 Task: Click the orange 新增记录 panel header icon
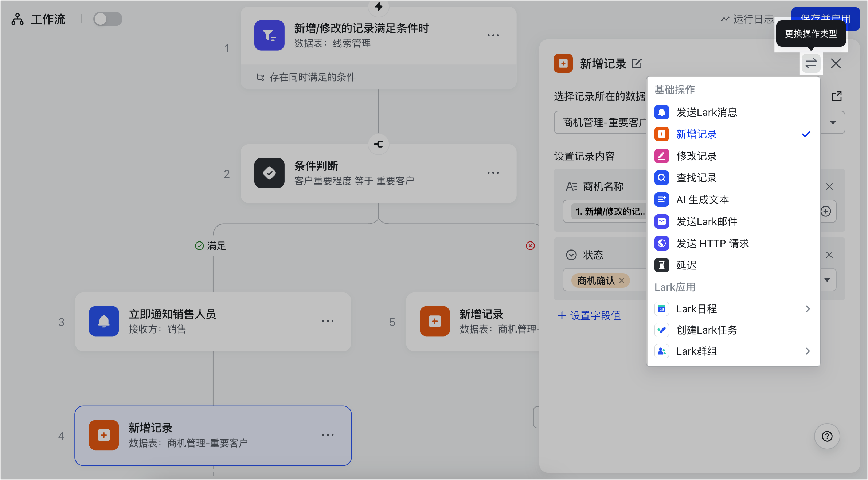[563, 64]
